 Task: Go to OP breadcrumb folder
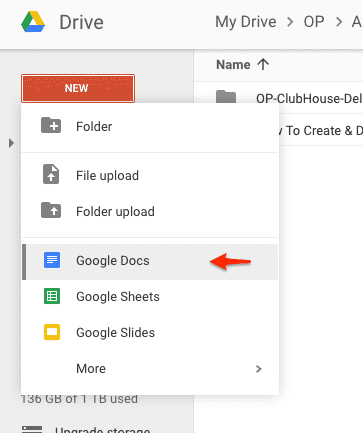point(314,22)
